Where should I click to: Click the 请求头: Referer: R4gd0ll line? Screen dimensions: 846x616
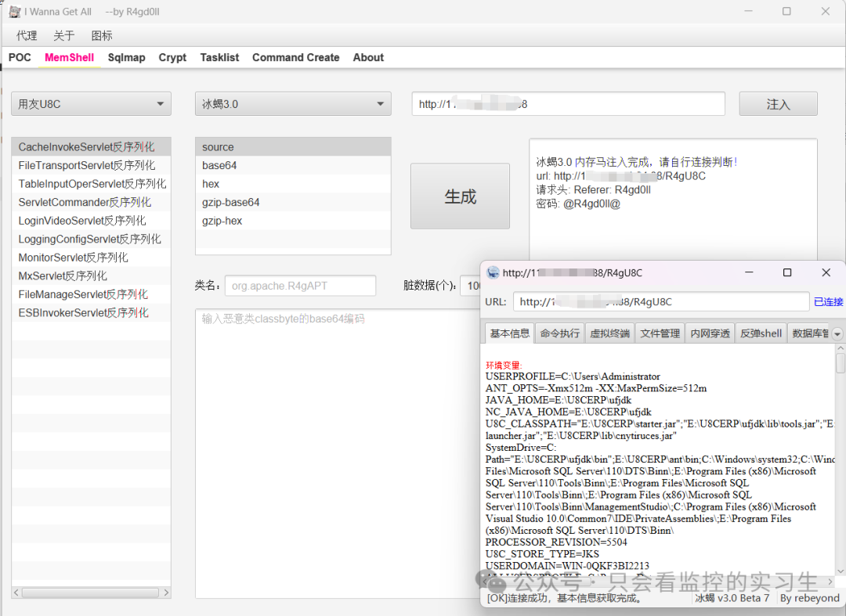(594, 189)
